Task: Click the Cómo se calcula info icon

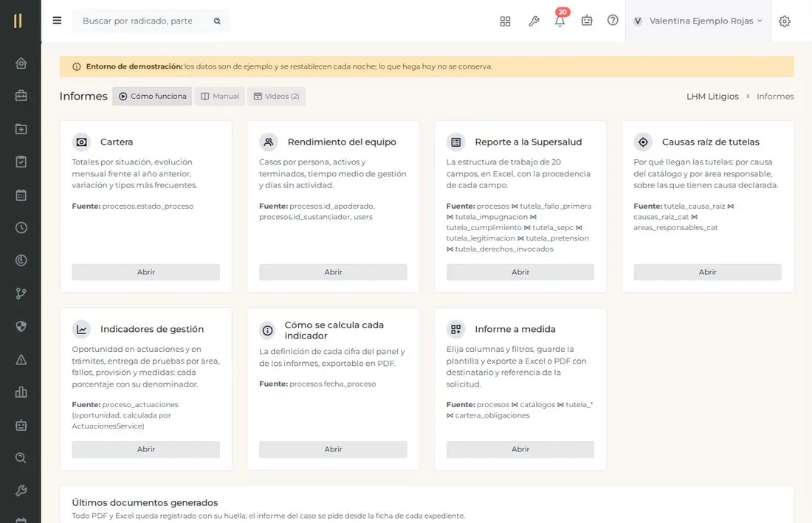Action: (267, 330)
